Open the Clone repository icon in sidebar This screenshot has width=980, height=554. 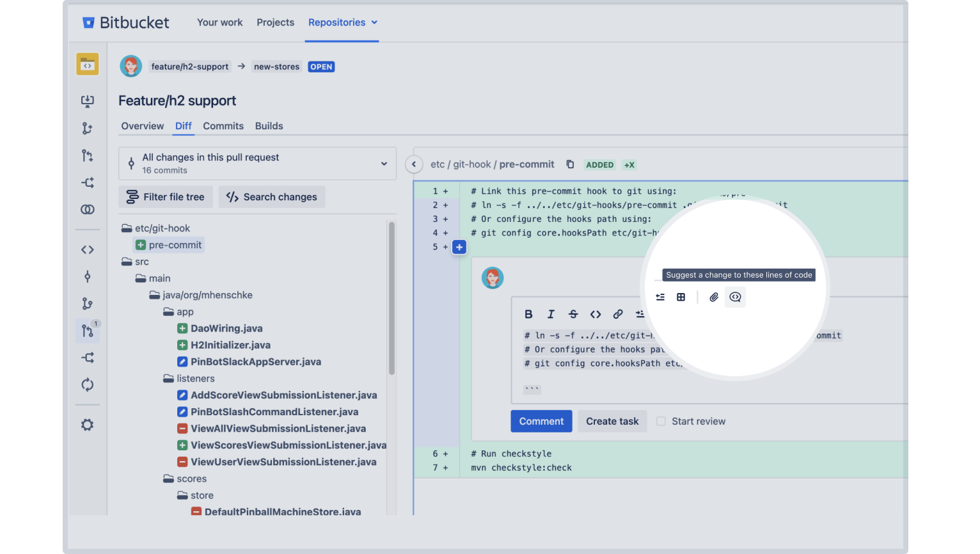[x=88, y=101]
